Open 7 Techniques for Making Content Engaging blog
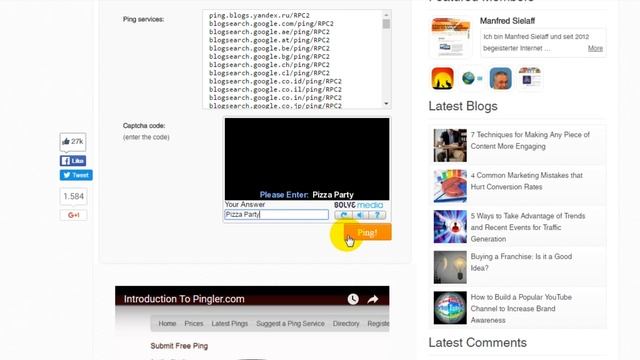The height and width of the screenshot is (360, 640). (x=530, y=140)
